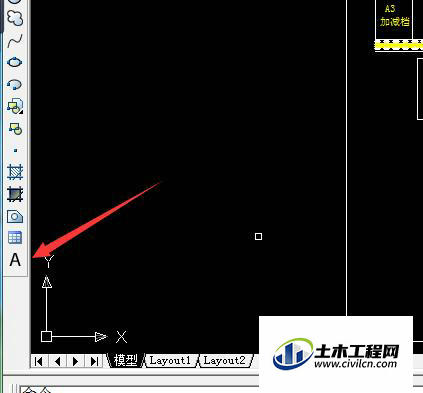Select the Elliptical Arc tool
Screen dimensions: 423x393
coord(15,84)
